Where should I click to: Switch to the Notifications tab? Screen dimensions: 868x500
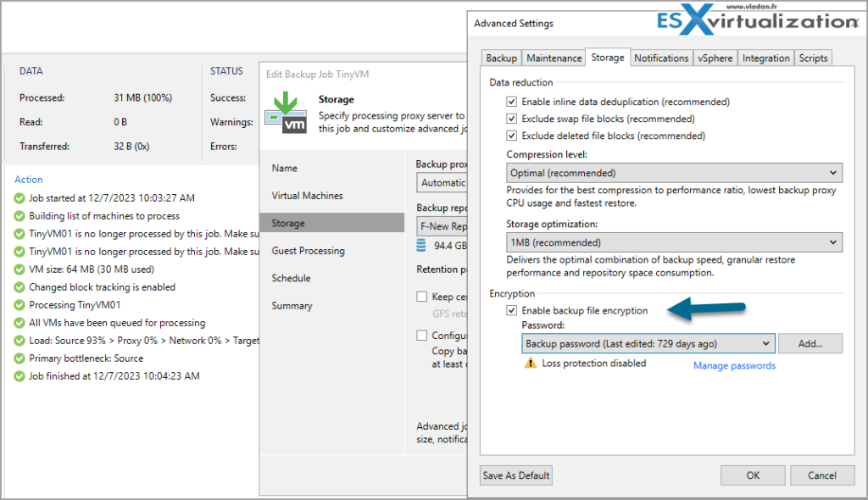pos(661,58)
